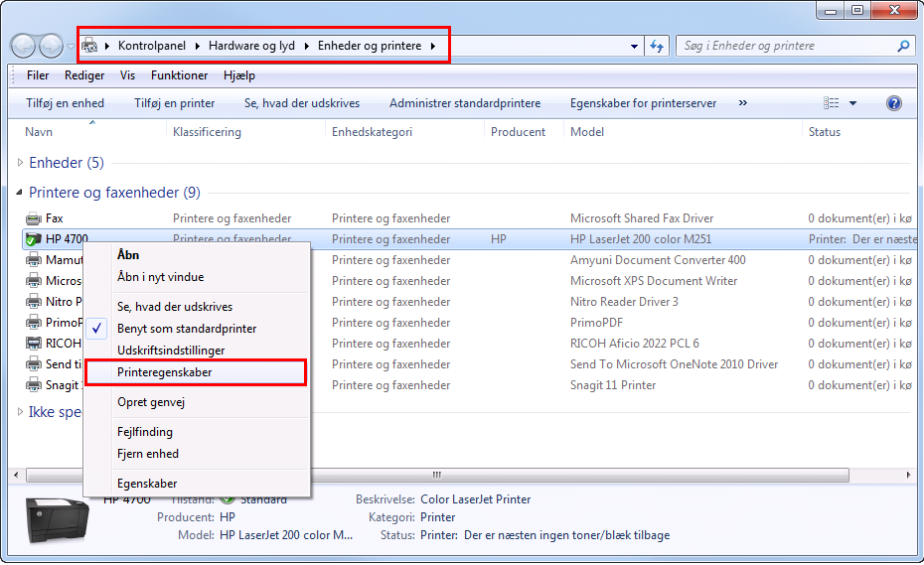Click the HP printer thumbnail in details pane
Viewport: 924px width, 565px height.
point(58,521)
